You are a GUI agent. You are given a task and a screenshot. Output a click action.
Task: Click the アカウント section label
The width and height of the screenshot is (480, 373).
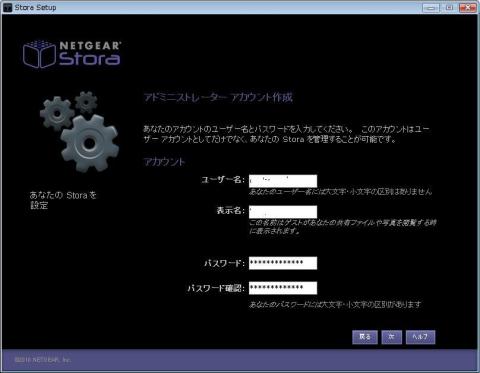pyautogui.click(x=164, y=162)
